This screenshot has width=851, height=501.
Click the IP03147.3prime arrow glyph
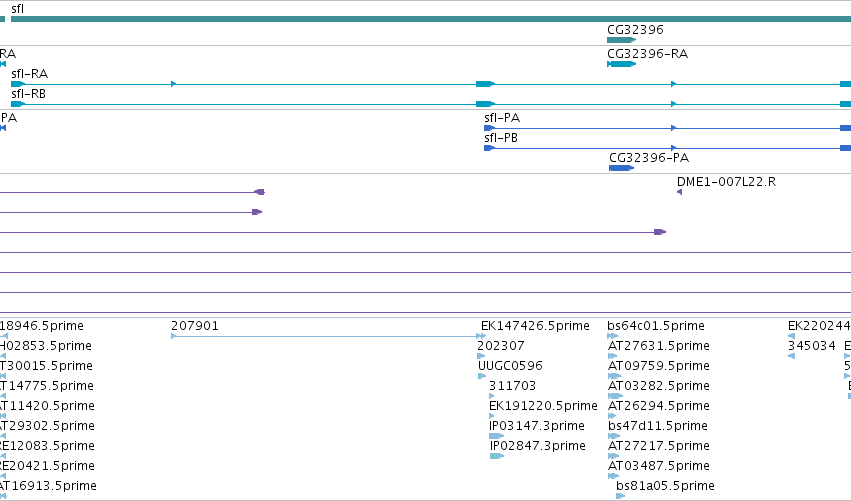pos(497,436)
